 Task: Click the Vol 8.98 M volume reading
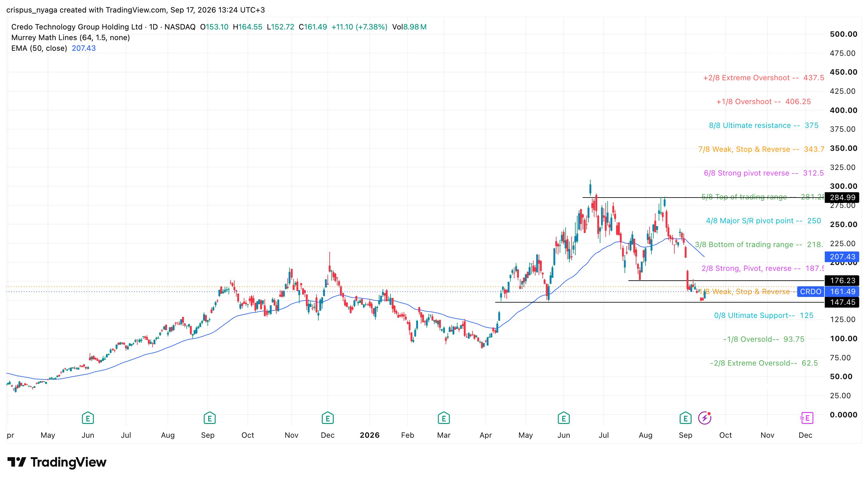pyautogui.click(x=410, y=27)
